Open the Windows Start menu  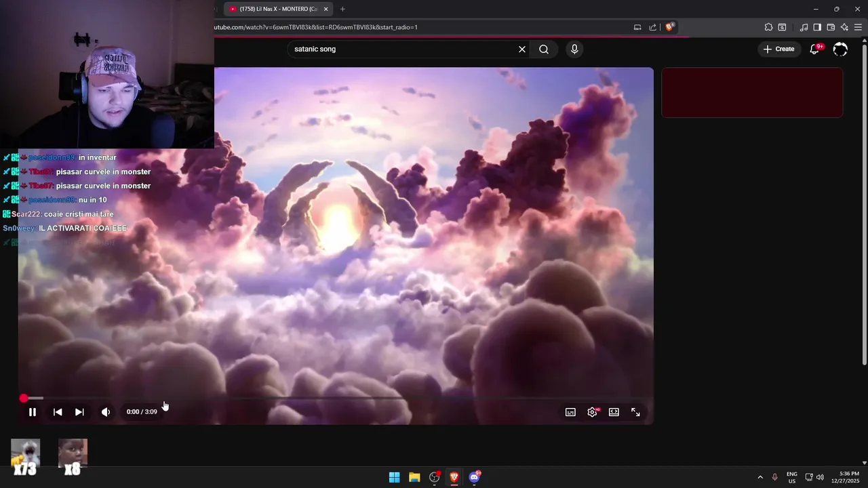click(x=394, y=477)
